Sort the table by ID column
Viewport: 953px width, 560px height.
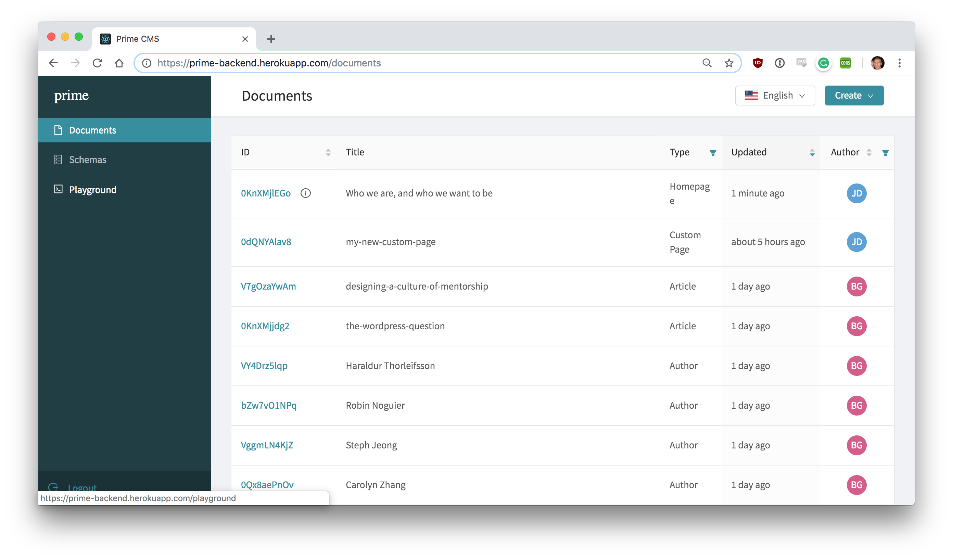tap(328, 152)
